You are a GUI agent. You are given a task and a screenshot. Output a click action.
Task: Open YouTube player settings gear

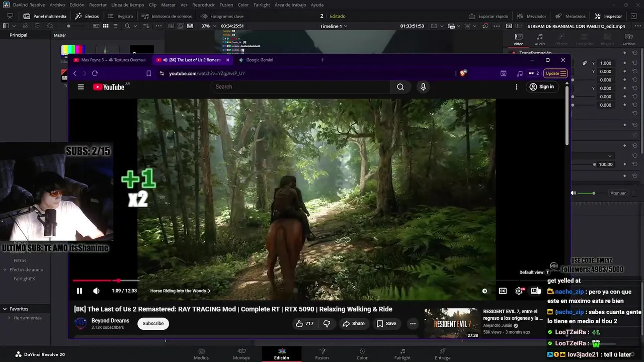tap(519, 291)
